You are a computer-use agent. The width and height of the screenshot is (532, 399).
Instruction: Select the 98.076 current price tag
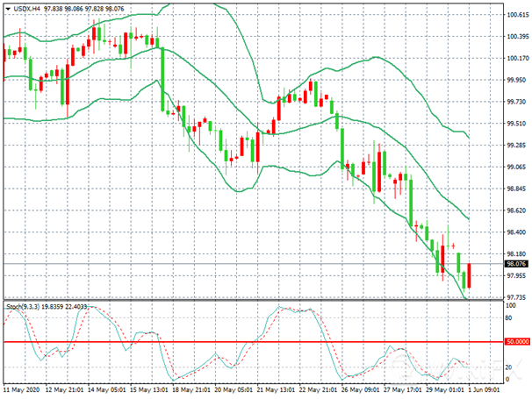pyautogui.click(x=515, y=263)
